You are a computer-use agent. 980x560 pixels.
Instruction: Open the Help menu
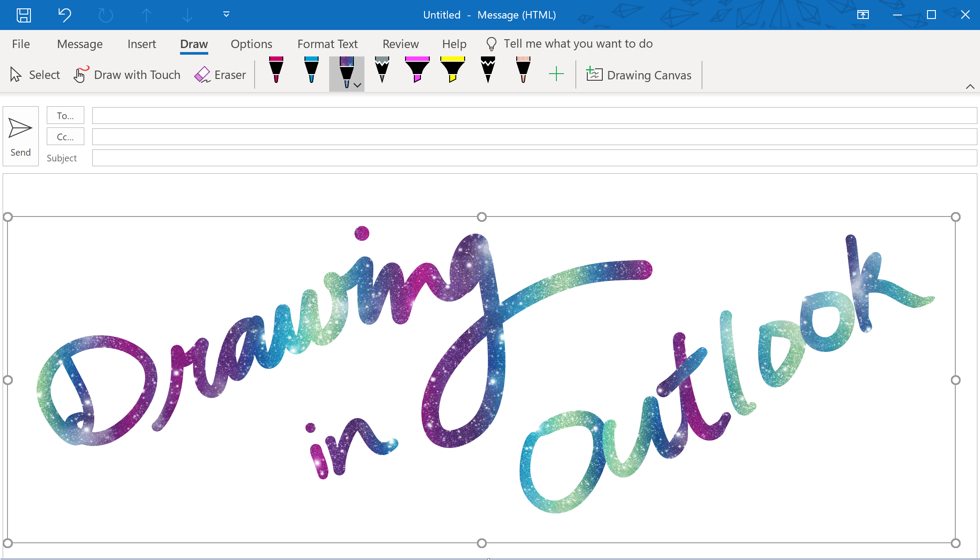coord(454,44)
